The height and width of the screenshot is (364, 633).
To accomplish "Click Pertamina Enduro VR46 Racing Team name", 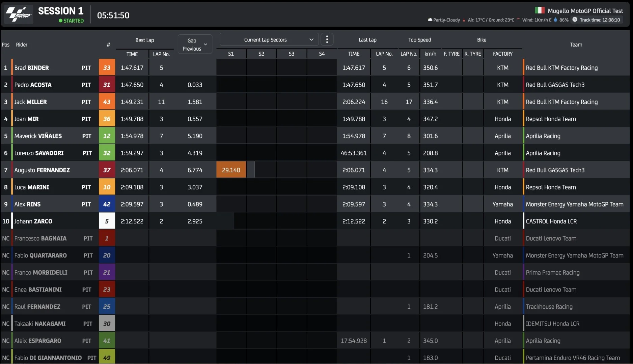I will tap(573, 358).
